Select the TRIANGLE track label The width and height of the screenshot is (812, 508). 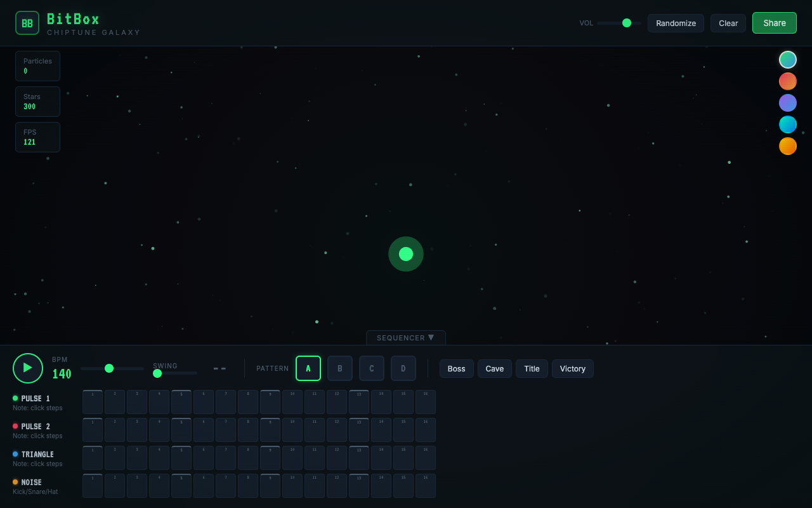click(x=37, y=455)
